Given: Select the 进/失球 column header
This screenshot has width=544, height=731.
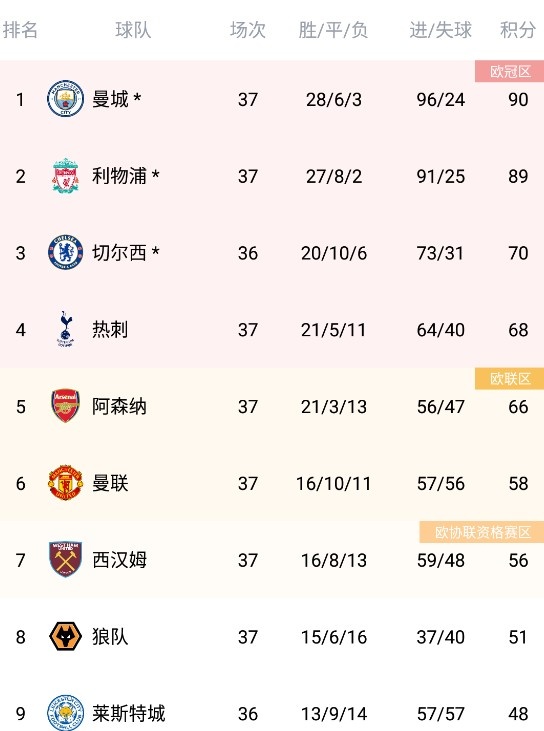Looking at the screenshot, I should 441,30.
